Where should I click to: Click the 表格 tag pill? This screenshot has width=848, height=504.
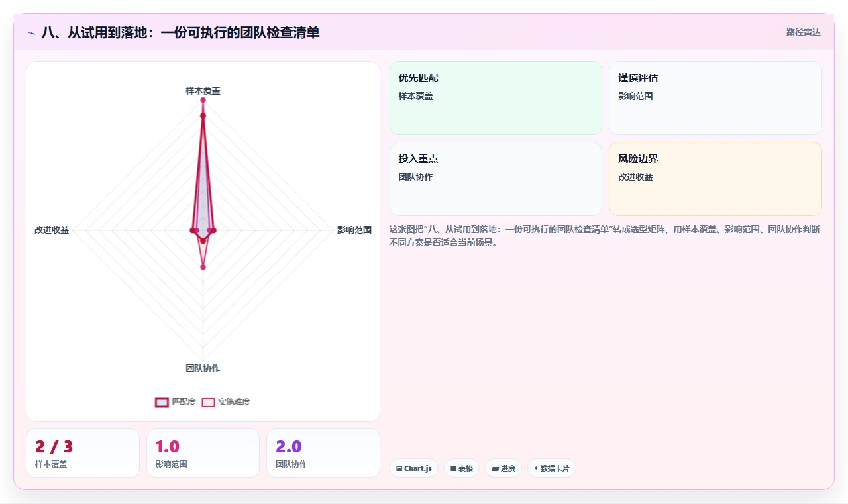(x=462, y=468)
